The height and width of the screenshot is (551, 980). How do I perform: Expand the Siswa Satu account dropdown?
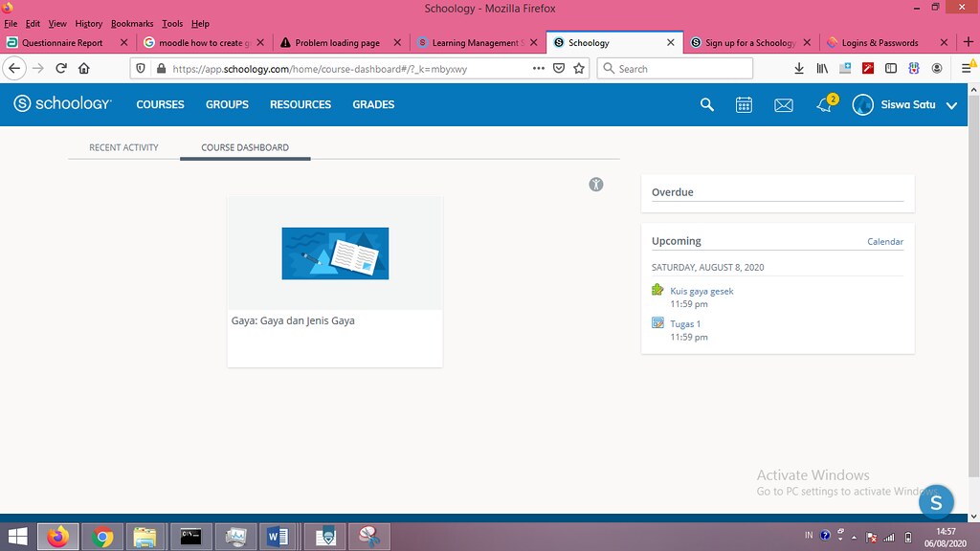[952, 105]
